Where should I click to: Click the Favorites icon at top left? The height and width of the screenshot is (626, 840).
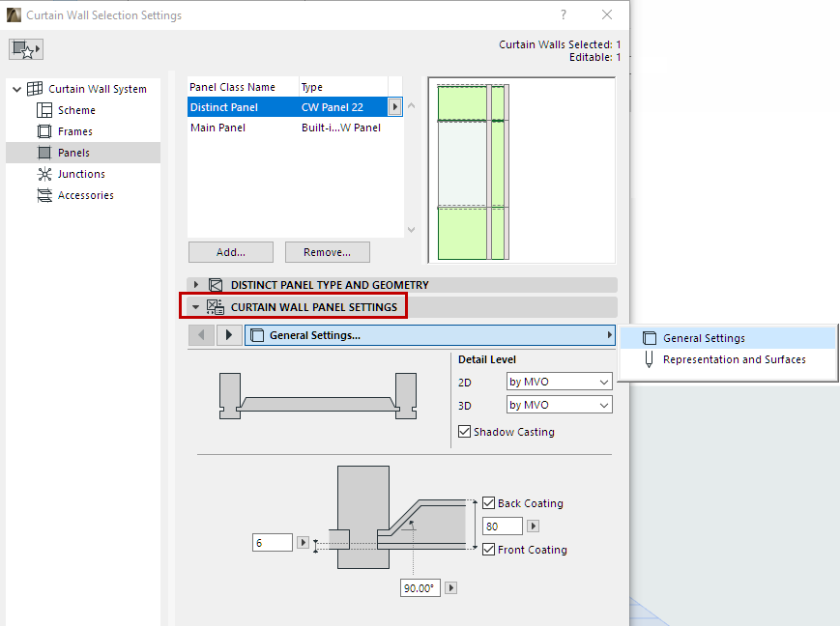(25, 48)
